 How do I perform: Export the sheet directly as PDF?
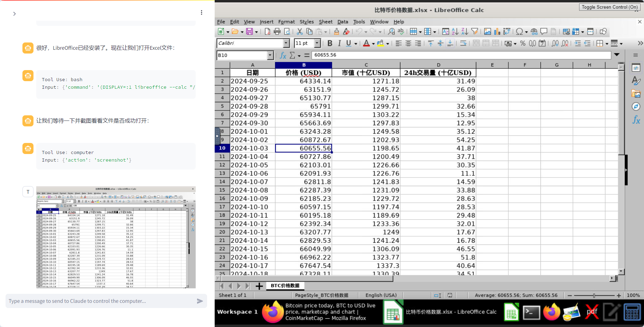[x=267, y=32]
